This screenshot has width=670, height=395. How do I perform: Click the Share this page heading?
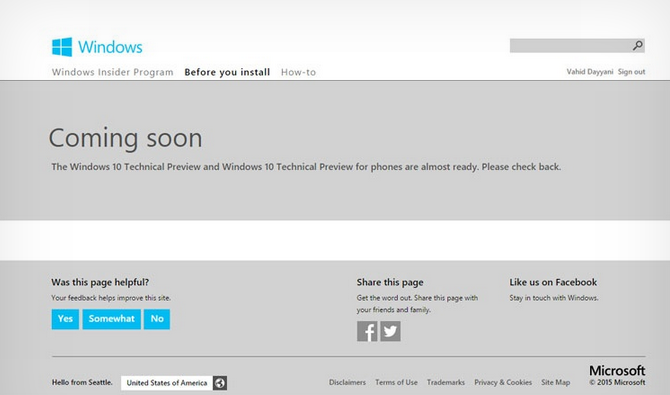[x=390, y=282]
